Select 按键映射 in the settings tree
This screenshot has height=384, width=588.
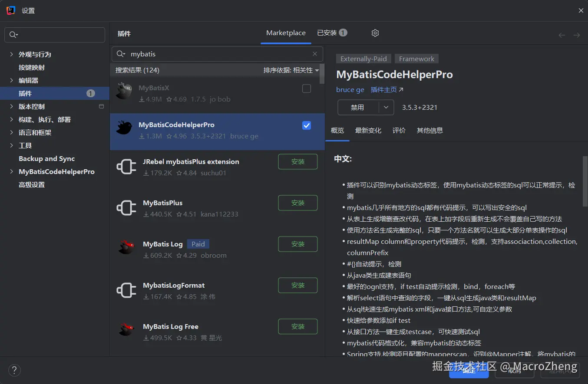tap(32, 67)
